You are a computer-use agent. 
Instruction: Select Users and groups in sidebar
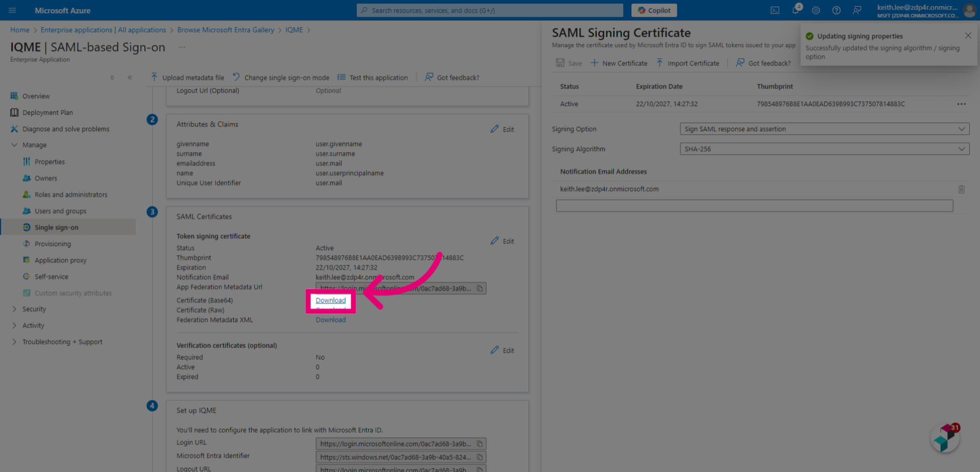tap(60, 211)
